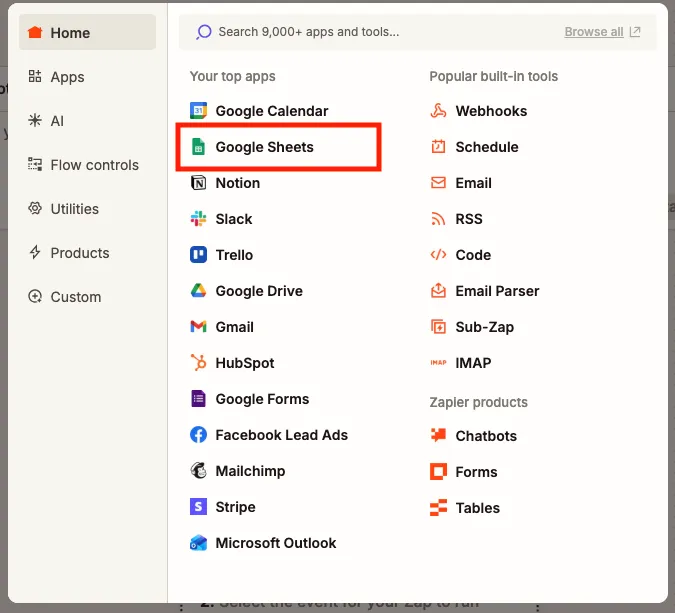Image resolution: width=675 pixels, height=613 pixels.
Task: Click the Slack label
Action: [x=234, y=219]
